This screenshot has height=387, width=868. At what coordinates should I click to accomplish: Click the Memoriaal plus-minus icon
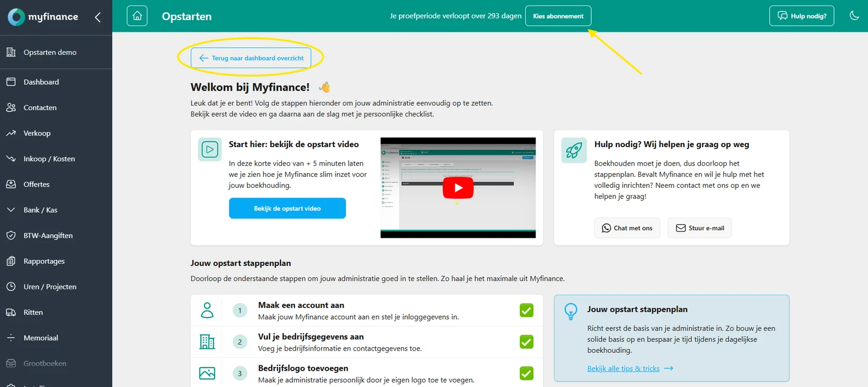[x=11, y=337]
